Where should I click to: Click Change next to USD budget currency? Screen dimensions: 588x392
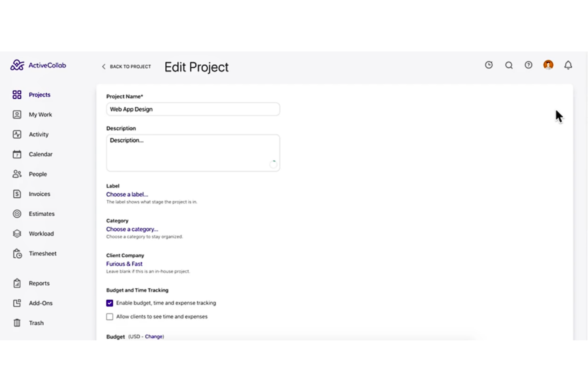click(x=154, y=336)
